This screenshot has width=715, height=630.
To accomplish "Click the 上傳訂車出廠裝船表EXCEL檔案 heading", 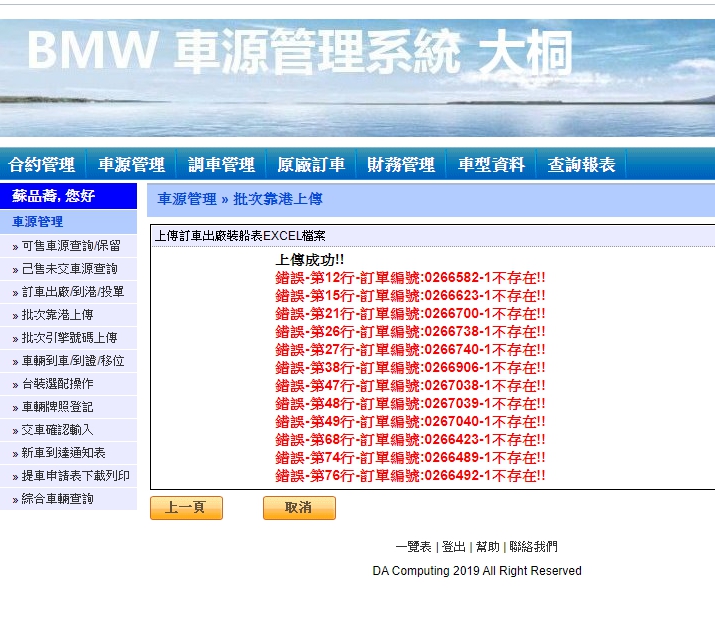I will (240, 236).
